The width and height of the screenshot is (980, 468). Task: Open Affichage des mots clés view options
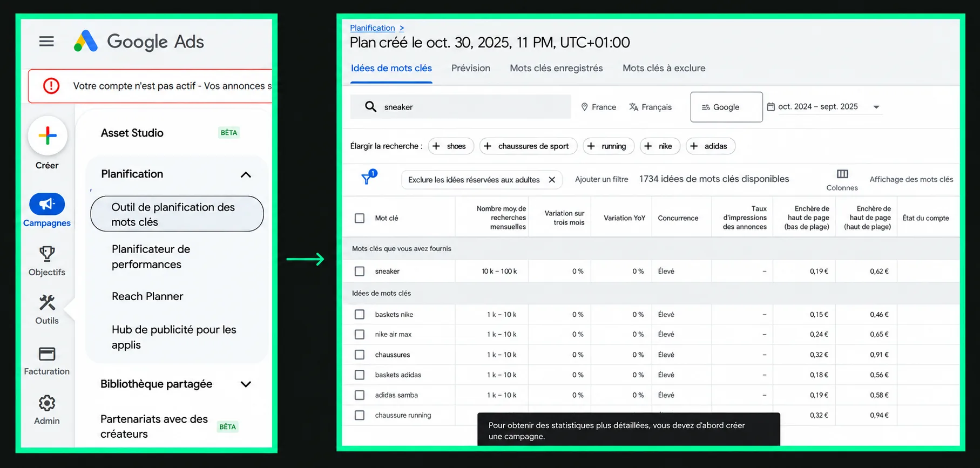click(911, 179)
